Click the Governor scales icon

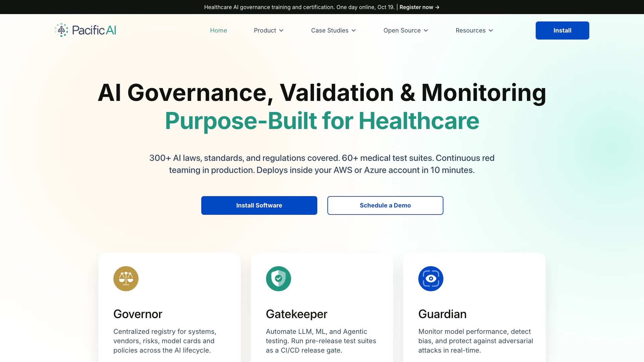coord(126,279)
